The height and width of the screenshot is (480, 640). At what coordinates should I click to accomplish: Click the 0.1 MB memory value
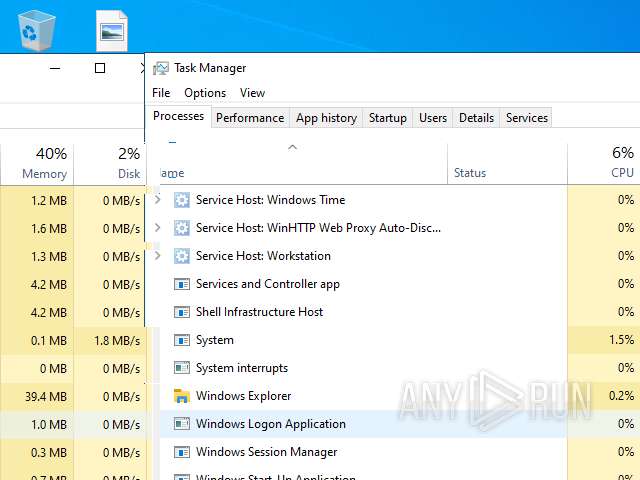point(49,340)
